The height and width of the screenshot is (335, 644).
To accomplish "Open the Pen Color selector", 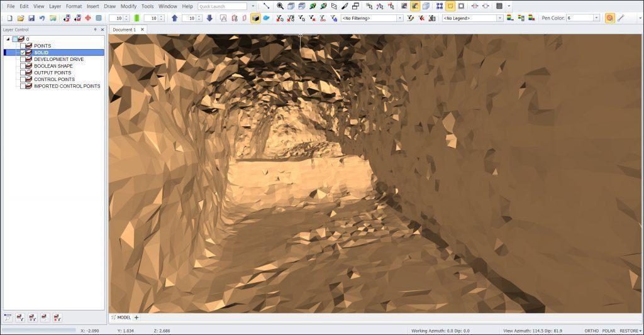I will tap(582, 18).
